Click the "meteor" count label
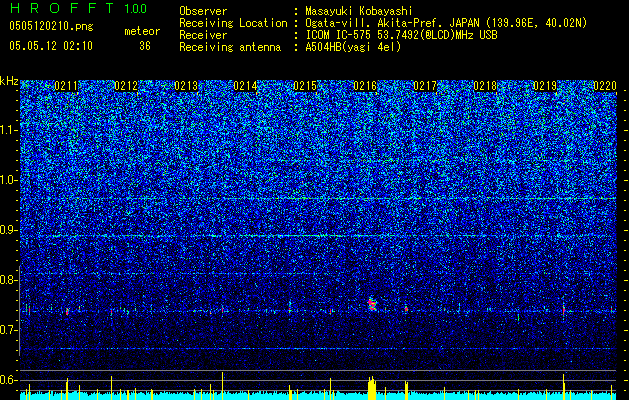Screen dimensions: 629x400 pyautogui.click(x=142, y=31)
